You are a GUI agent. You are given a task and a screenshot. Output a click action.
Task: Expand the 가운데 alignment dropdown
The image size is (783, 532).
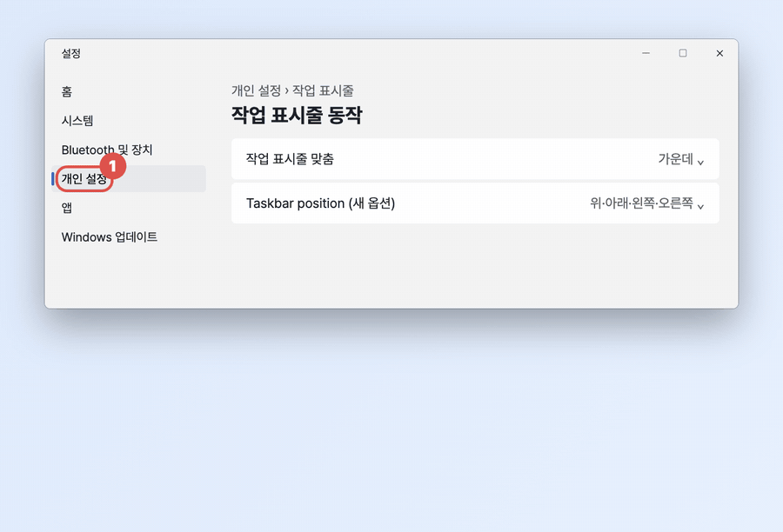(680, 159)
